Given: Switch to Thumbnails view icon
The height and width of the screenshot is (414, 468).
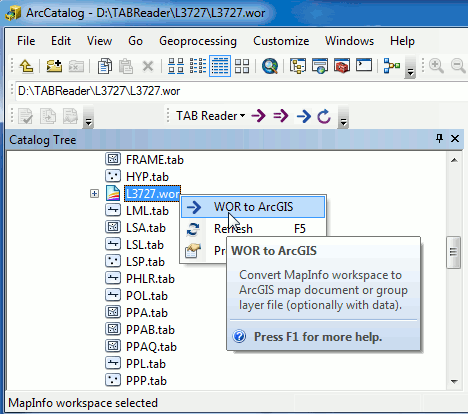Looking at the screenshot, I should pyautogui.click(x=242, y=66).
